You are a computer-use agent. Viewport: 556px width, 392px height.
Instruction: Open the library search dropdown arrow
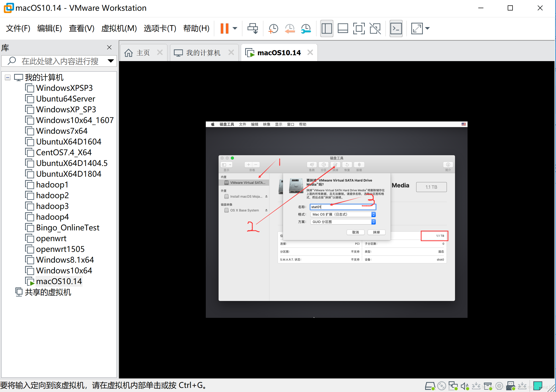(111, 61)
